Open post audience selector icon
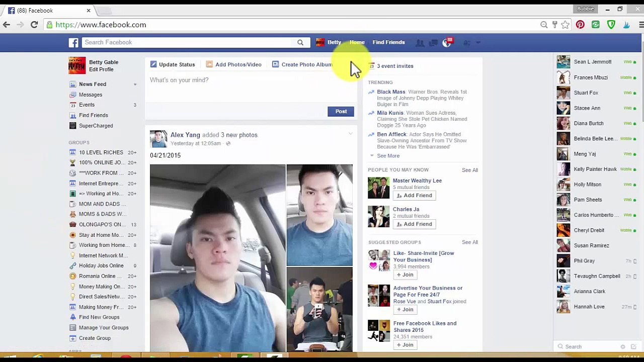This screenshot has height=362, width=644. click(x=228, y=144)
